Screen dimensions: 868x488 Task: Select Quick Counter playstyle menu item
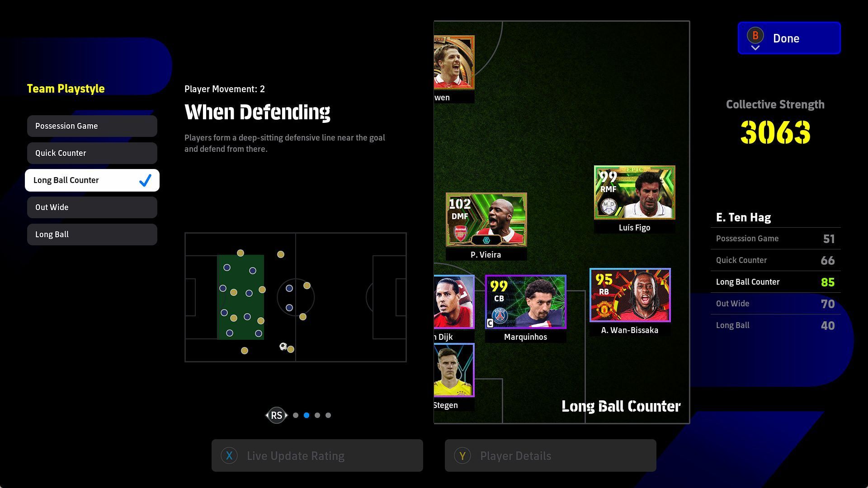coord(92,153)
